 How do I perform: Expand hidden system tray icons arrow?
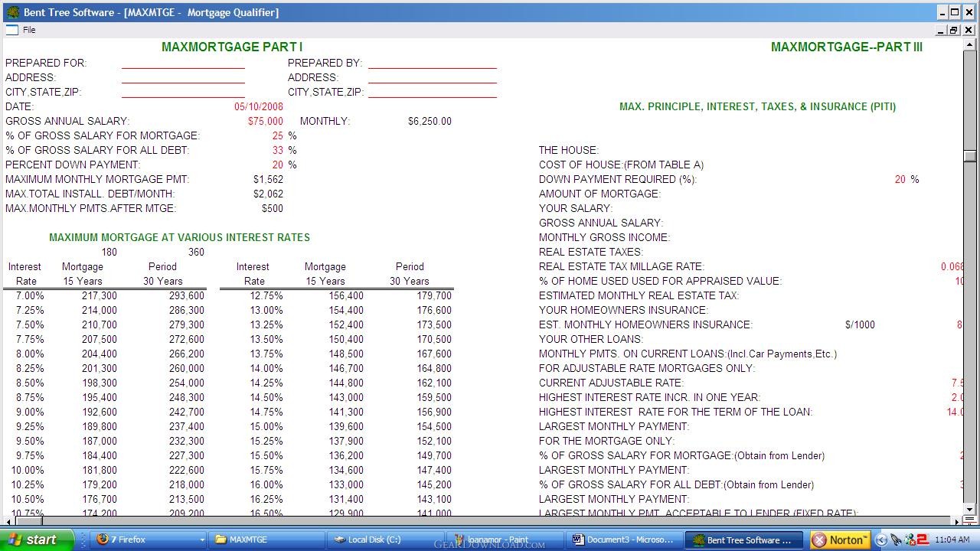[881, 540]
